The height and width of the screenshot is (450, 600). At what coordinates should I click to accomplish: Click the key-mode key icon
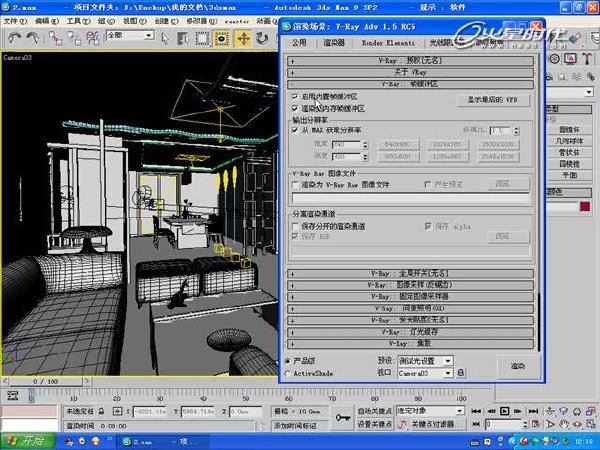point(342,417)
